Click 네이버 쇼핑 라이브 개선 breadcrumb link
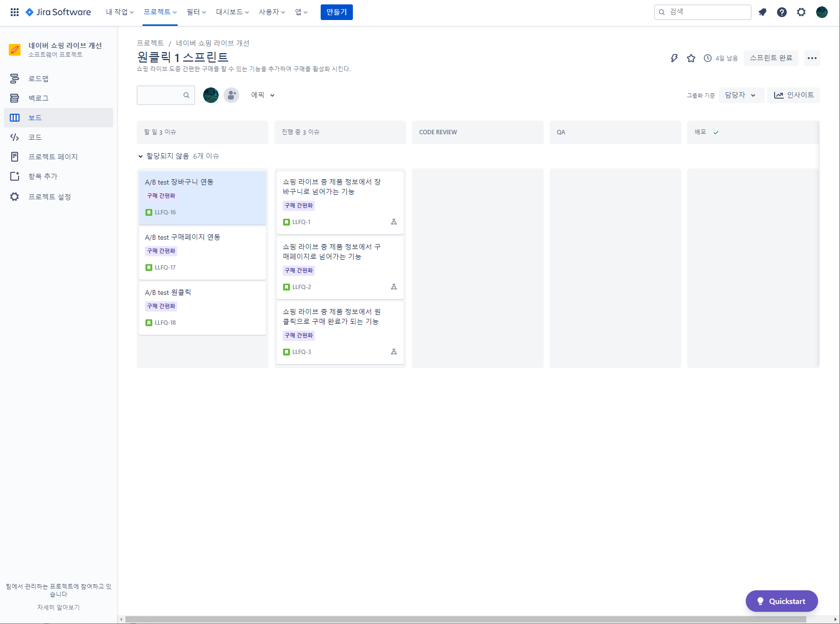Image resolution: width=840 pixels, height=624 pixels. click(213, 43)
